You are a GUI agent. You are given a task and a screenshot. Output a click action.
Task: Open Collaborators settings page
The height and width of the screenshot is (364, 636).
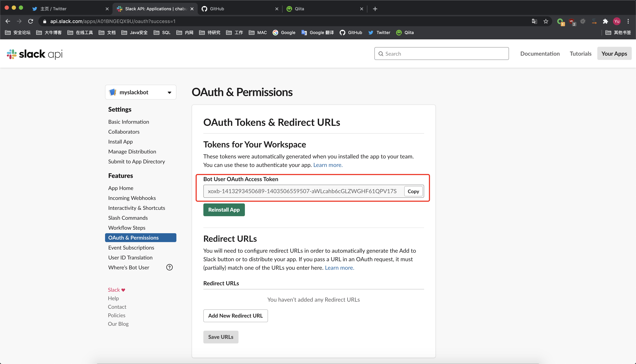[124, 132]
